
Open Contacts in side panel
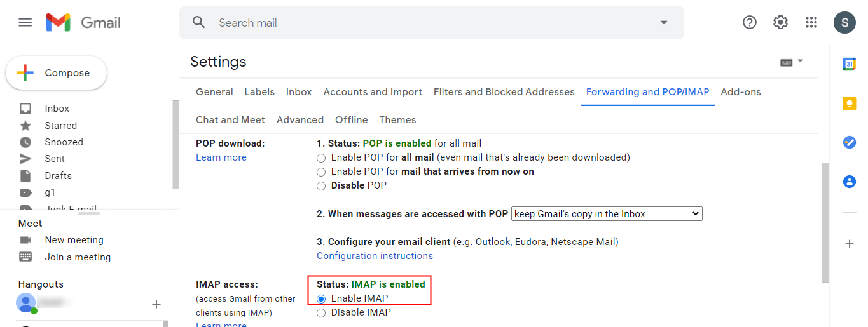click(x=849, y=182)
